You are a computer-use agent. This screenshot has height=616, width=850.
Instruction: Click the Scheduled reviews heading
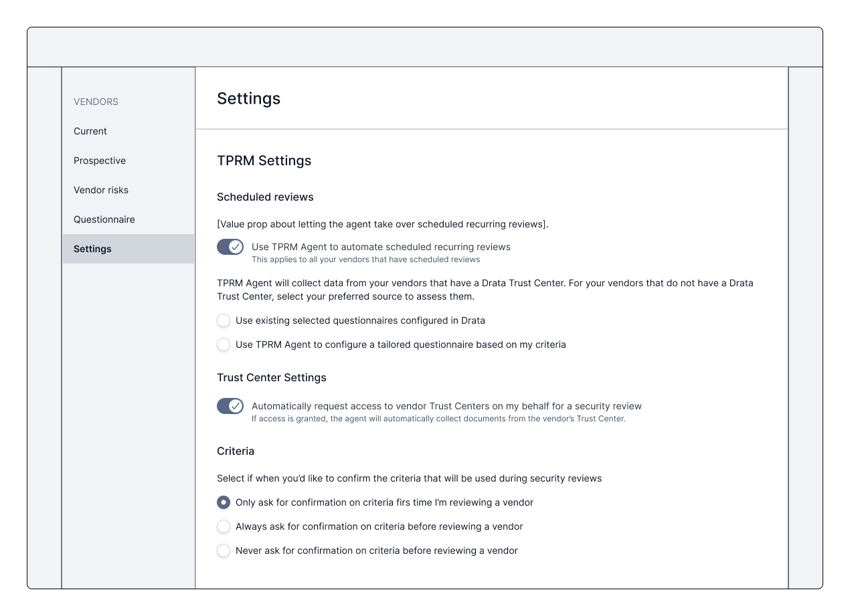265,197
